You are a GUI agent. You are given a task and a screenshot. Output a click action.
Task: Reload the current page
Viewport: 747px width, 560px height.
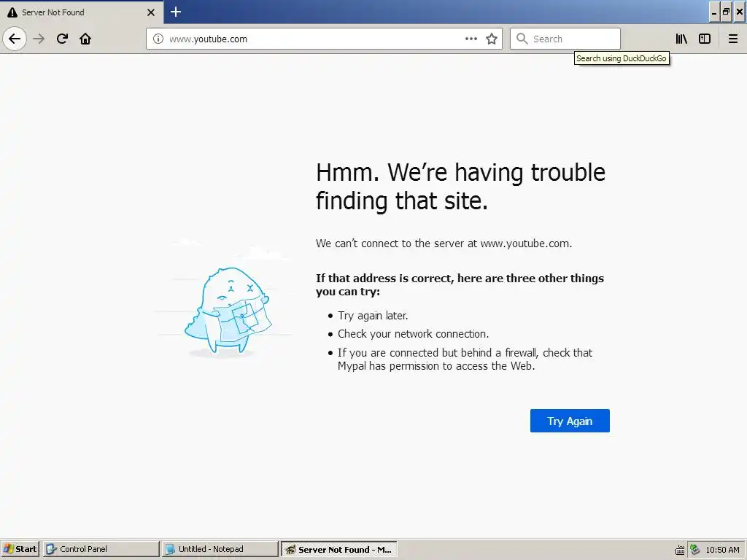[62, 39]
